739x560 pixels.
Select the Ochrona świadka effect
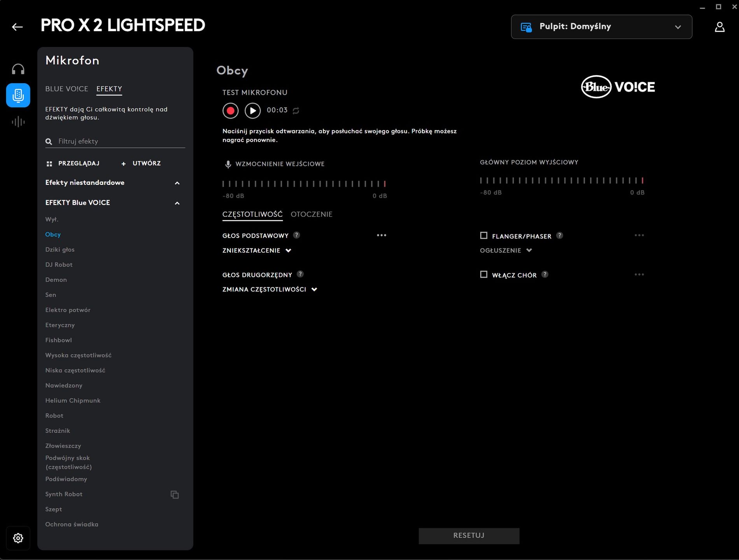click(72, 525)
